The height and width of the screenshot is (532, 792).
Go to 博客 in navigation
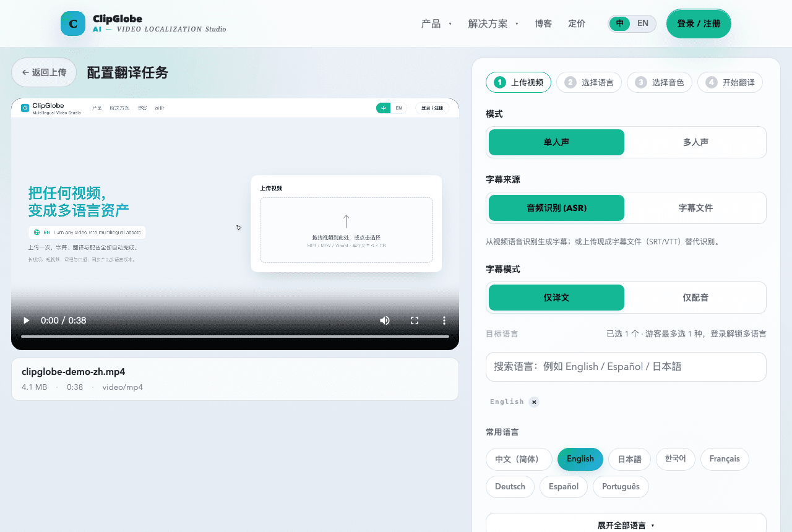tap(543, 24)
